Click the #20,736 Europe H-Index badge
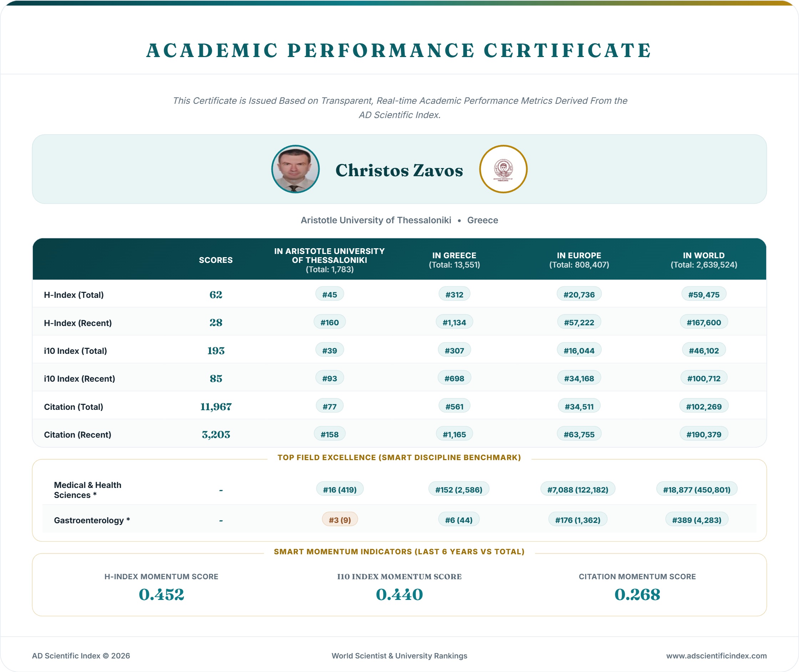The image size is (799, 672). [x=579, y=295]
